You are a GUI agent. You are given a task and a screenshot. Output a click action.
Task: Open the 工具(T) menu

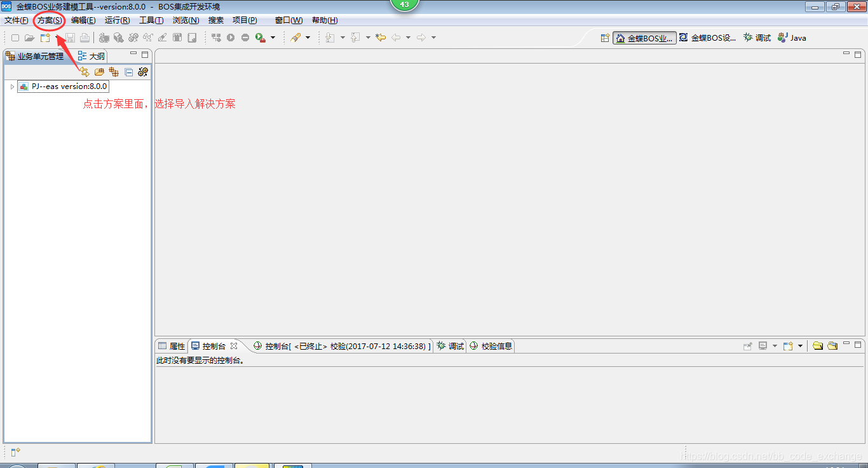[151, 20]
